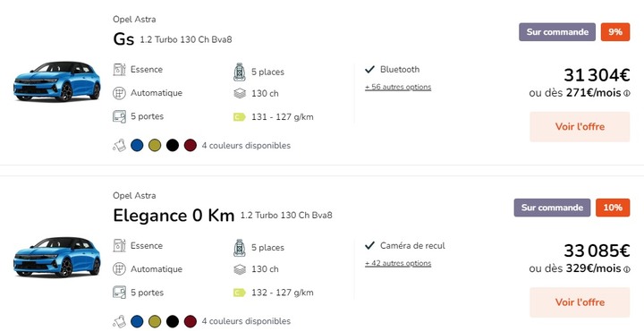Expand the 42 autres options link
The height and width of the screenshot is (331, 644).
tap(398, 263)
